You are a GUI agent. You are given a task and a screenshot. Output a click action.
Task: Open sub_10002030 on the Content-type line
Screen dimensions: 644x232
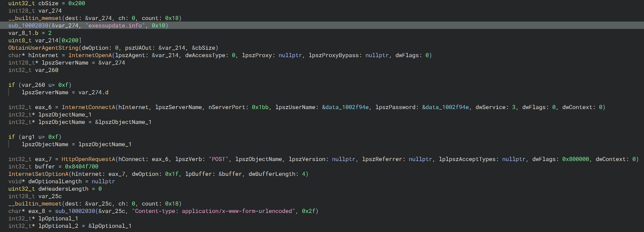pyautogui.click(x=75, y=211)
